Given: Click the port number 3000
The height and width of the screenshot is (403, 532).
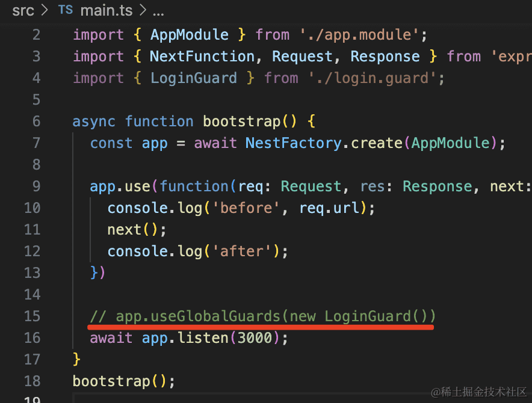Looking at the screenshot, I should point(255,337).
